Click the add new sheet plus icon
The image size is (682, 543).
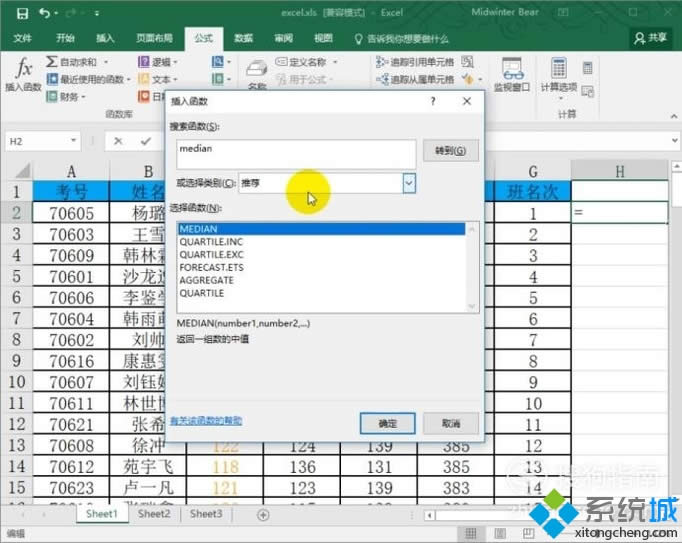tap(263, 514)
